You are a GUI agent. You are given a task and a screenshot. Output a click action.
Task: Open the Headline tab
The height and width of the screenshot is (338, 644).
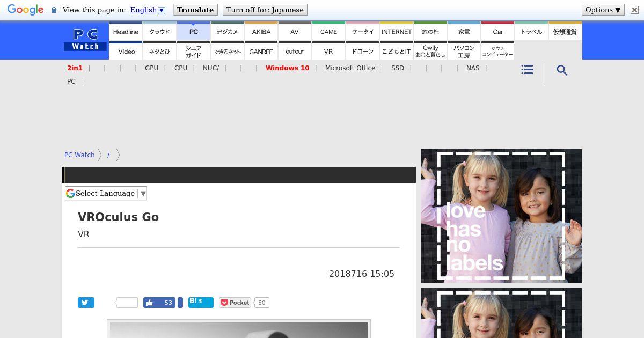126,31
